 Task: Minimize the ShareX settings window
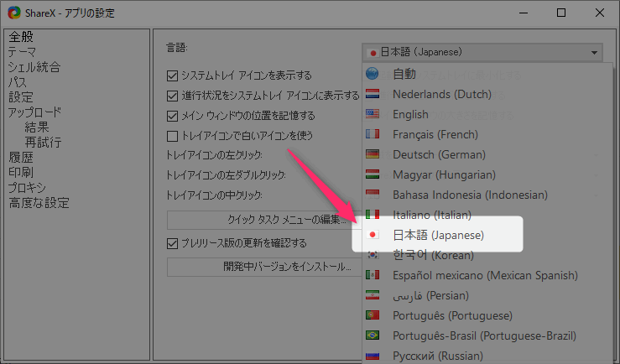[524, 13]
